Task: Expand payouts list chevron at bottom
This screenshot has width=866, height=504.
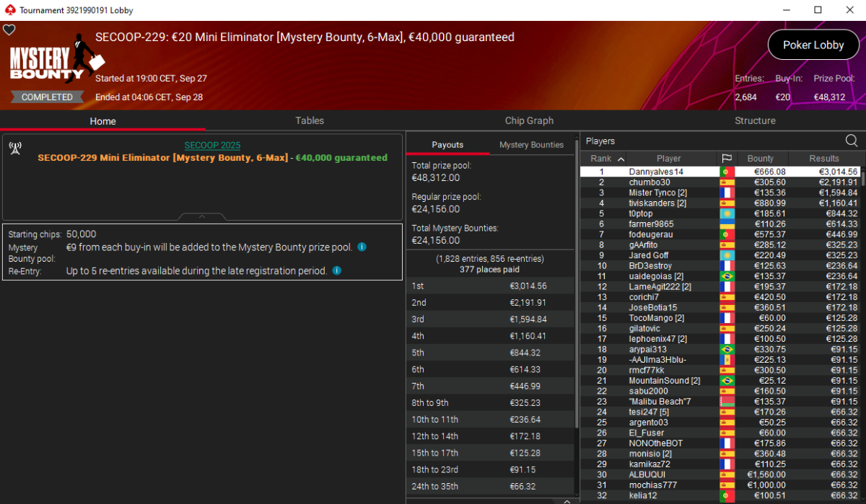Action: pyautogui.click(x=567, y=500)
